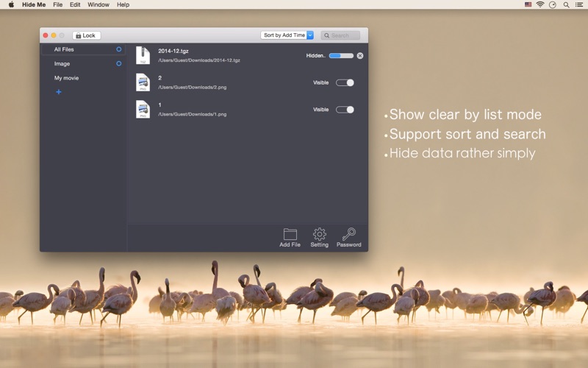Click the path /Users/Guest/Downloads/1.png
588x368 pixels.
[x=192, y=114]
